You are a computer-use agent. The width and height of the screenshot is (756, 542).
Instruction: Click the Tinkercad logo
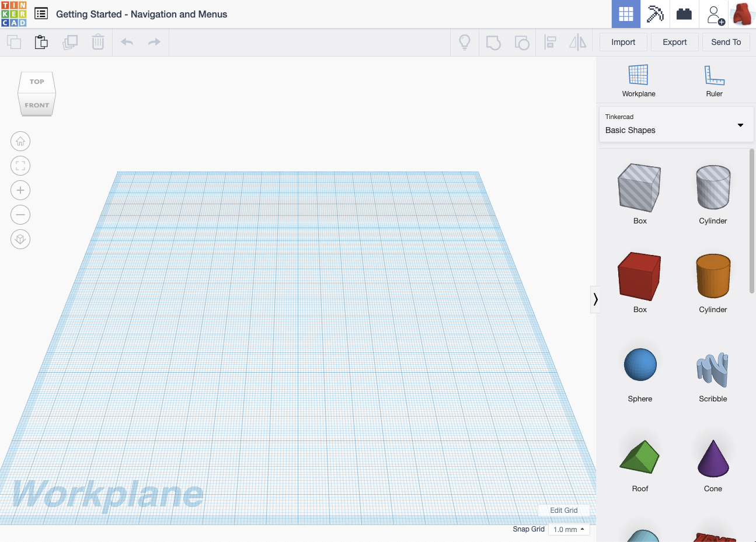click(14, 14)
